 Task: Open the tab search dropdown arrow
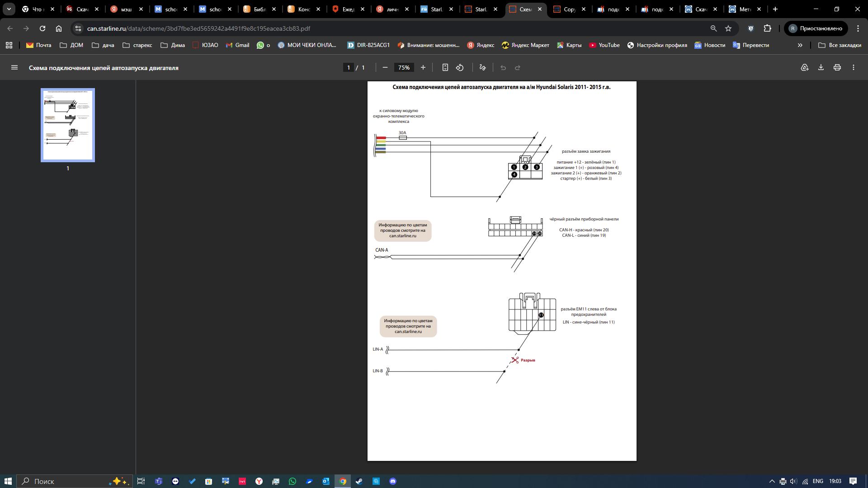9,9
